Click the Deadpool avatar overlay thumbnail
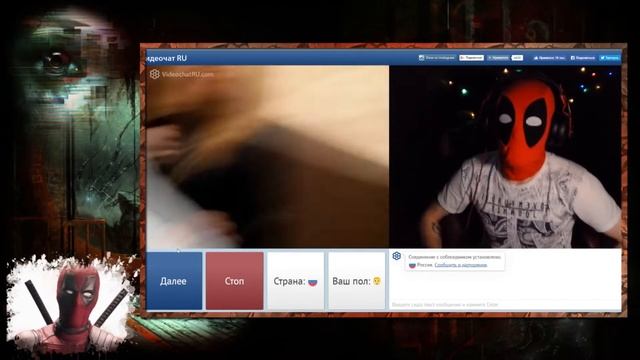 (71, 304)
